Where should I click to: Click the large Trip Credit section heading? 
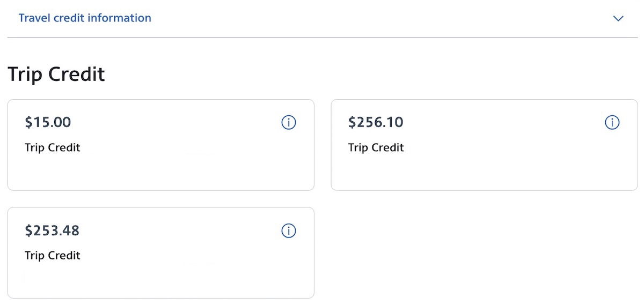56,74
